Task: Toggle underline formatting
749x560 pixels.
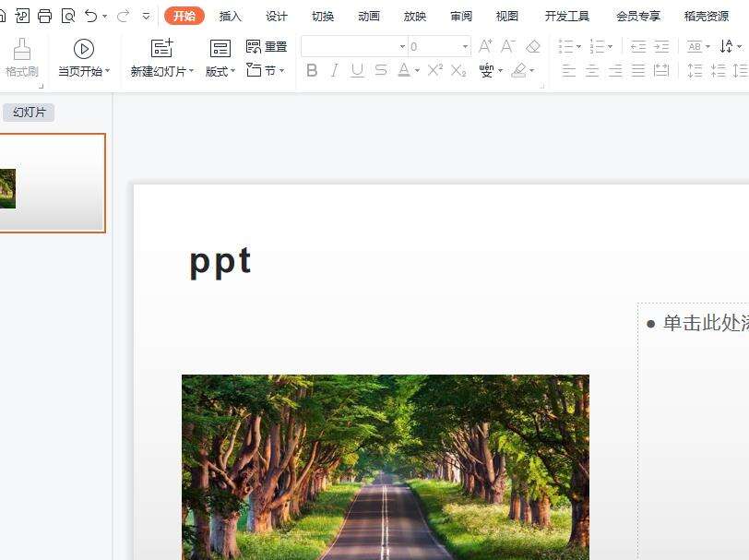Action: point(357,71)
